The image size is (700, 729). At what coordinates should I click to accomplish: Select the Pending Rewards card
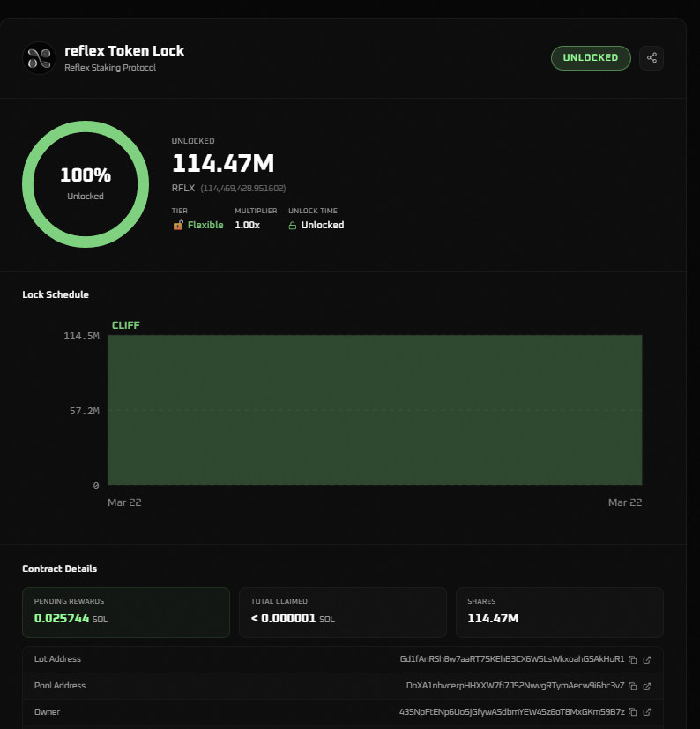[x=126, y=613]
